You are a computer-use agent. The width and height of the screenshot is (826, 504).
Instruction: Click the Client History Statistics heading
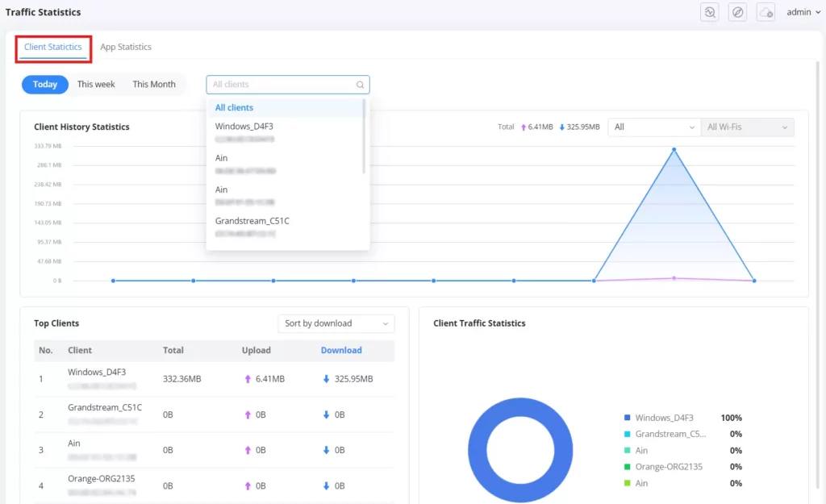[81, 127]
